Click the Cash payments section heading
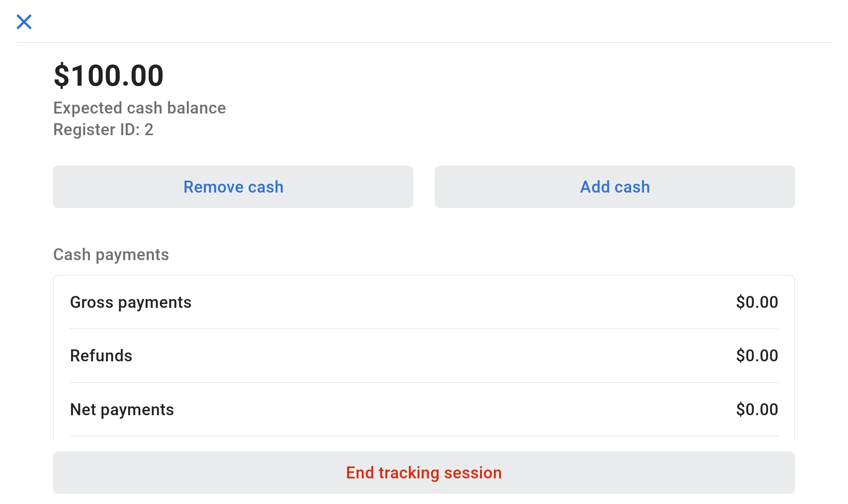Image resolution: width=848 pixels, height=504 pixels. coord(111,254)
